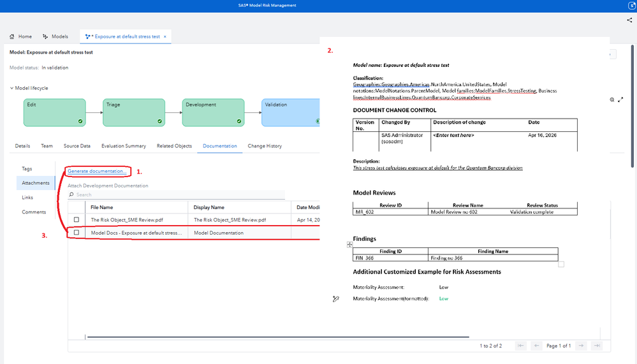Image resolution: width=637 pixels, height=364 pixels.
Task: Switch to the Team tab
Action: [x=47, y=146]
